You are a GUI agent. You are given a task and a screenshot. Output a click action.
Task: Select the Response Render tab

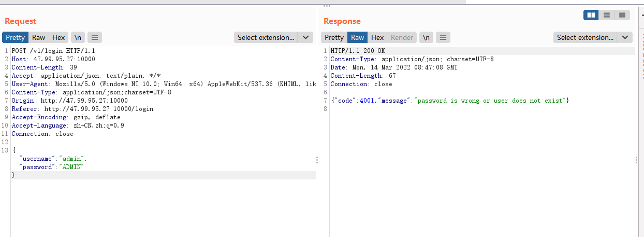402,37
